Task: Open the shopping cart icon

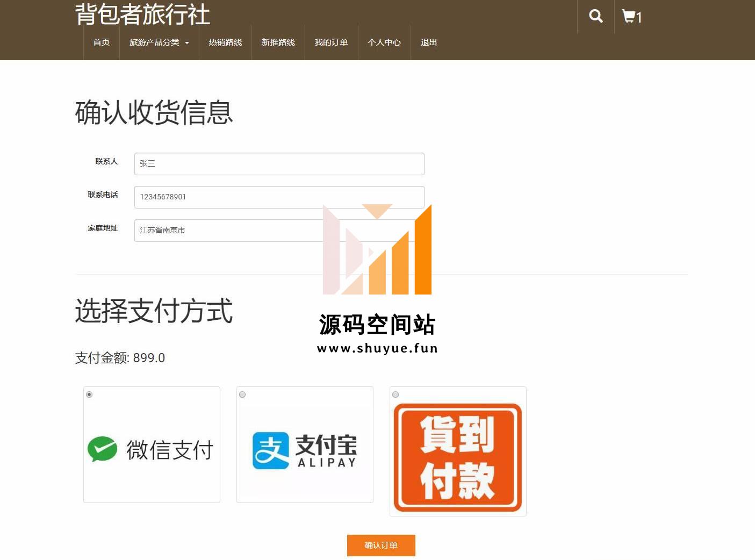Action: [631, 16]
